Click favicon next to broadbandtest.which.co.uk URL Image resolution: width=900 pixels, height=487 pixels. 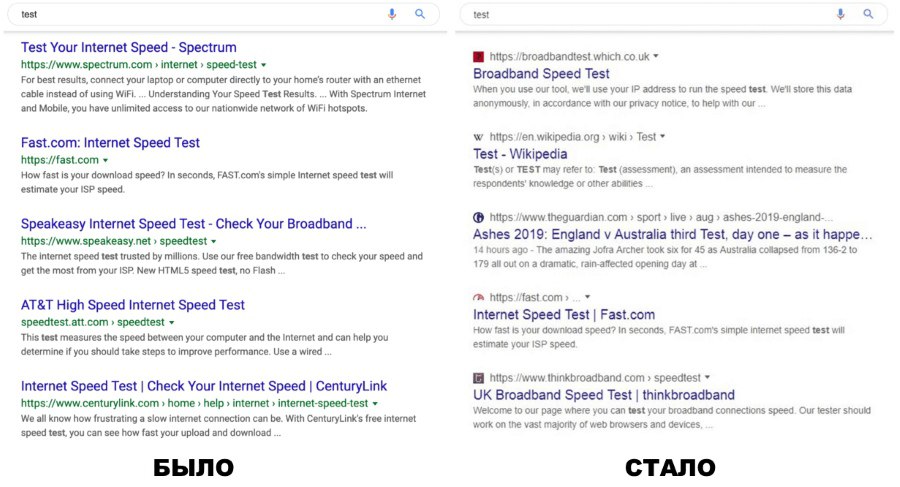click(x=478, y=56)
